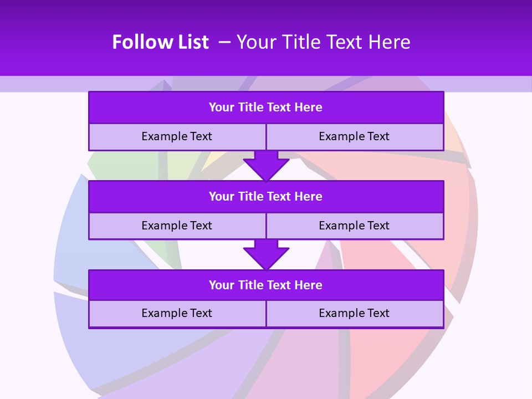
Task: Click right Example Text cell in second block
Action: 355,226
